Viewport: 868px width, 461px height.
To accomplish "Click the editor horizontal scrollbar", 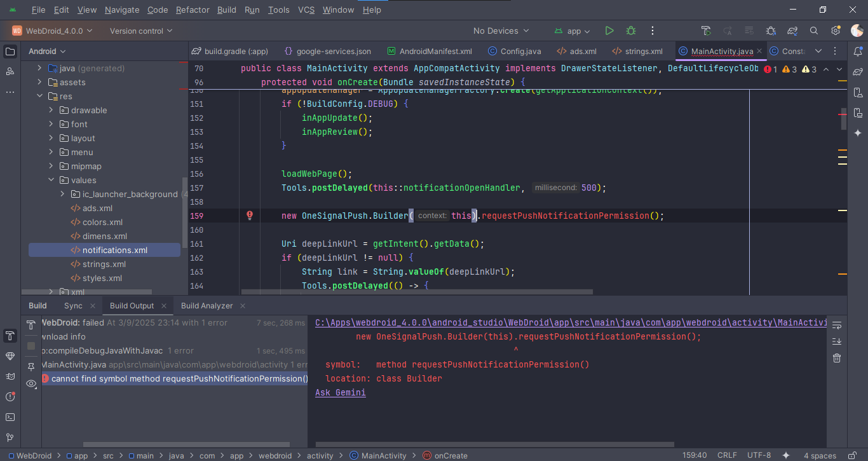I will [x=417, y=292].
